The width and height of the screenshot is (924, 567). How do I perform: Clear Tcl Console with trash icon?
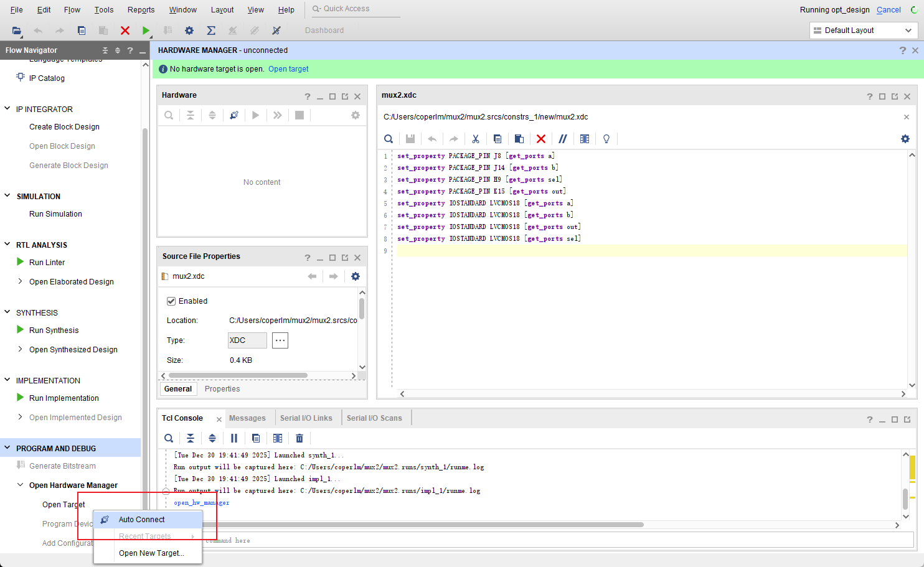pos(299,438)
